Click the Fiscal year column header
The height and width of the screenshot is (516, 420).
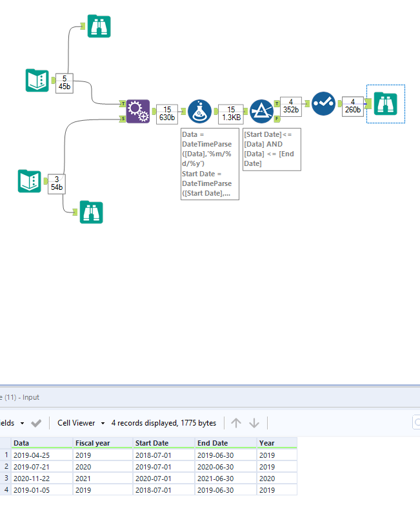click(x=94, y=443)
